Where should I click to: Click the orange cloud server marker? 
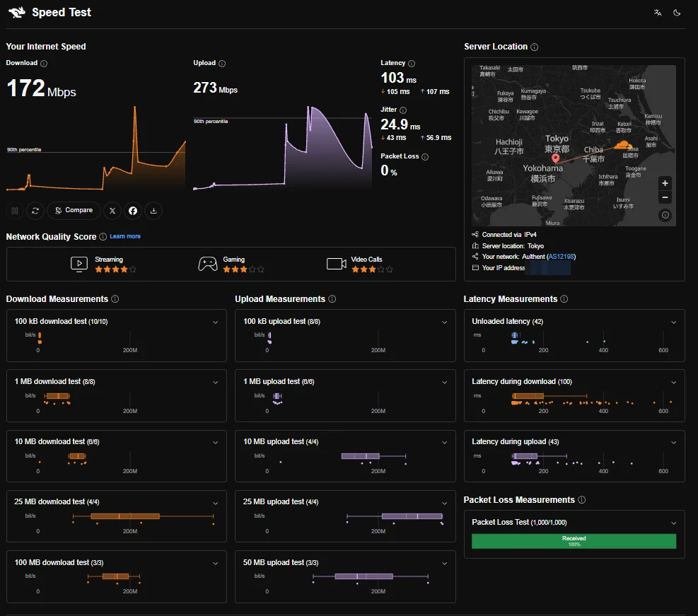coord(623,145)
